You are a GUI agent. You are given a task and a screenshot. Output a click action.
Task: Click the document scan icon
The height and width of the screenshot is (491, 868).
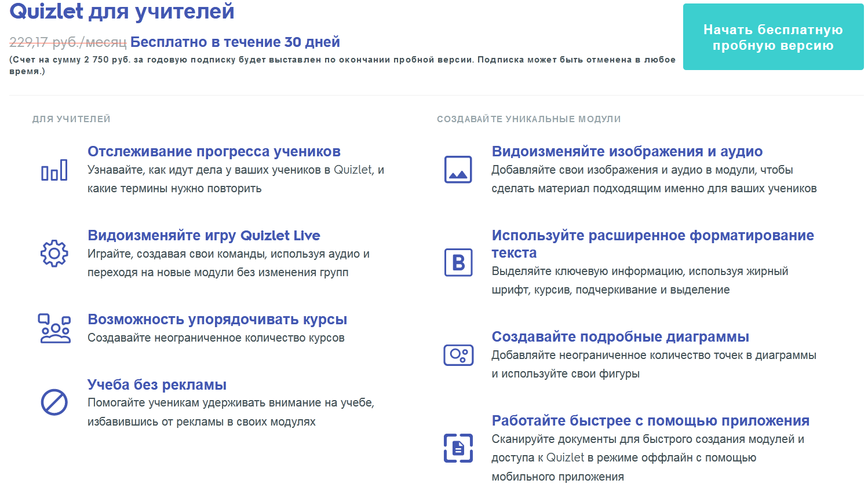[458, 448]
